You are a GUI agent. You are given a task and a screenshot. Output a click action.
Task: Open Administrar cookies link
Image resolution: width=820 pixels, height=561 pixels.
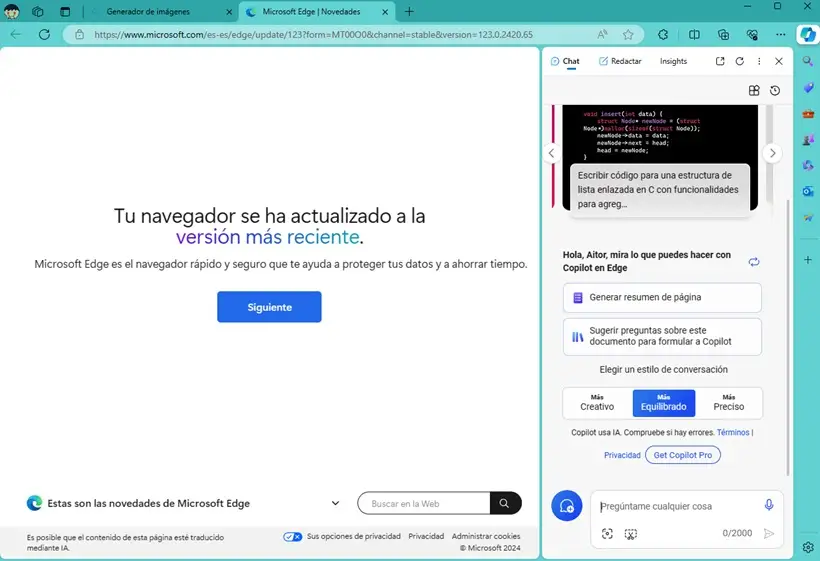click(486, 536)
